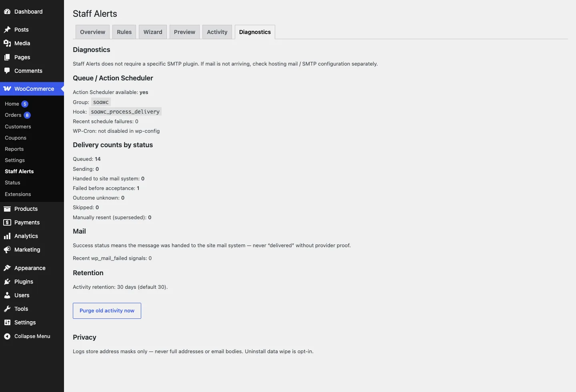
Task: Click the Payments dollar icon
Action: click(x=7, y=222)
